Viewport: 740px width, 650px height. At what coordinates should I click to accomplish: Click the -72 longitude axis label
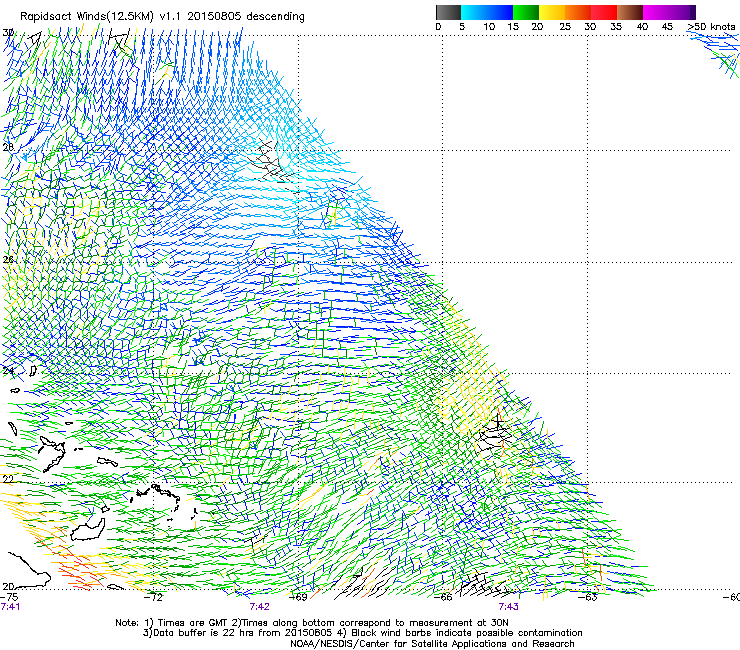(x=154, y=597)
